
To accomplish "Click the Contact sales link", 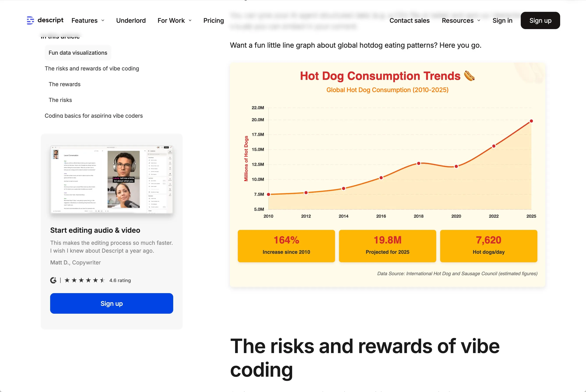I will 409,21.
